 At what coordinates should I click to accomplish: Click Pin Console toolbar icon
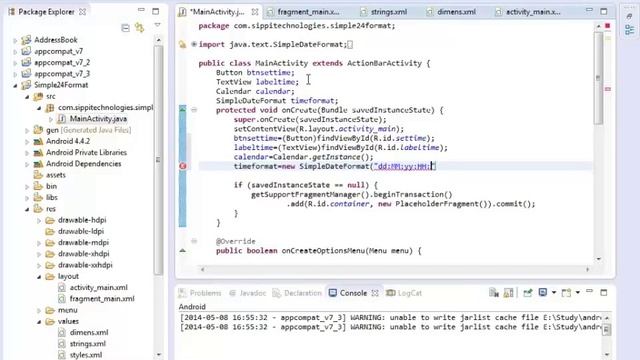point(527,293)
